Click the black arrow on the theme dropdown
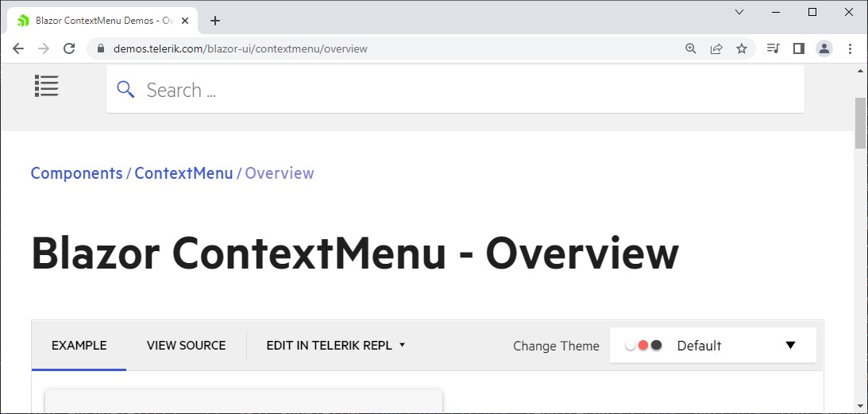Image resolution: width=868 pixels, height=414 pixels. [x=790, y=346]
